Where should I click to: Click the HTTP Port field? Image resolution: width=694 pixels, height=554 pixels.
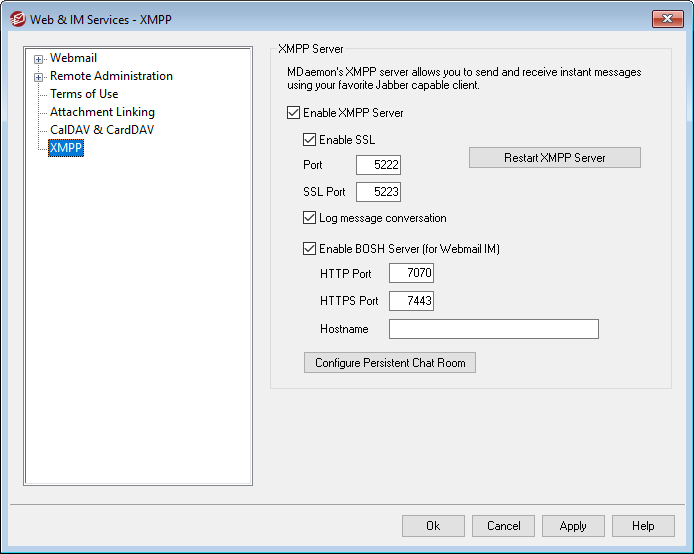pos(411,273)
